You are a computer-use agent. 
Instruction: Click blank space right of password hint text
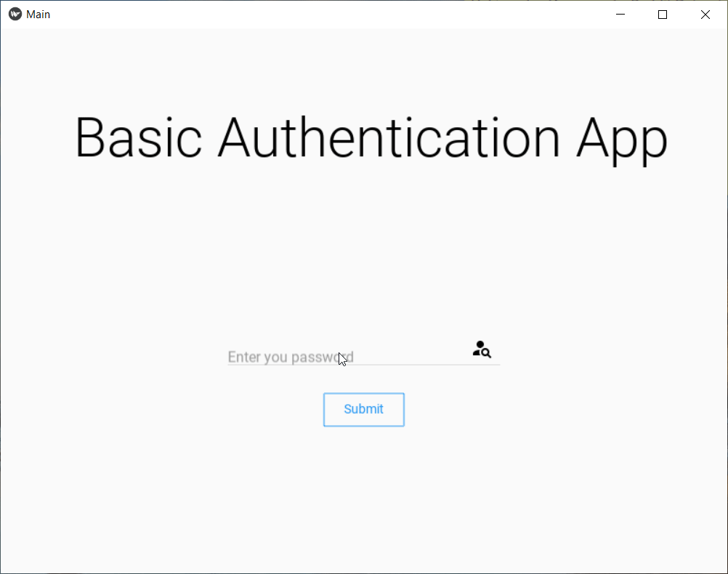[411, 356]
